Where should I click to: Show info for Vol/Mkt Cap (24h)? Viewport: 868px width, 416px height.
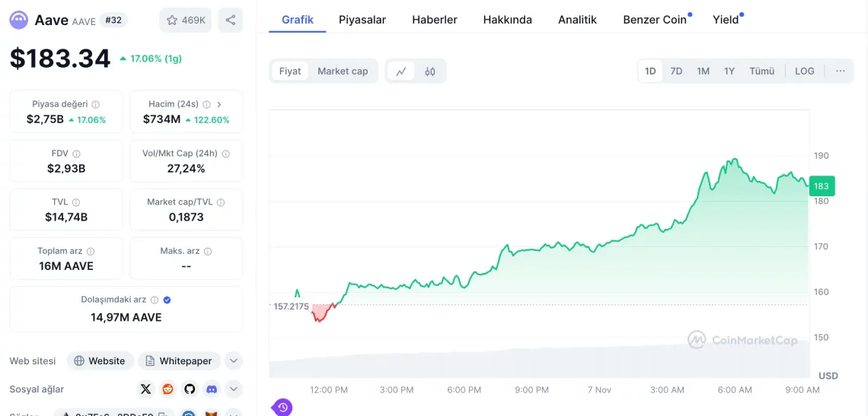point(226,153)
